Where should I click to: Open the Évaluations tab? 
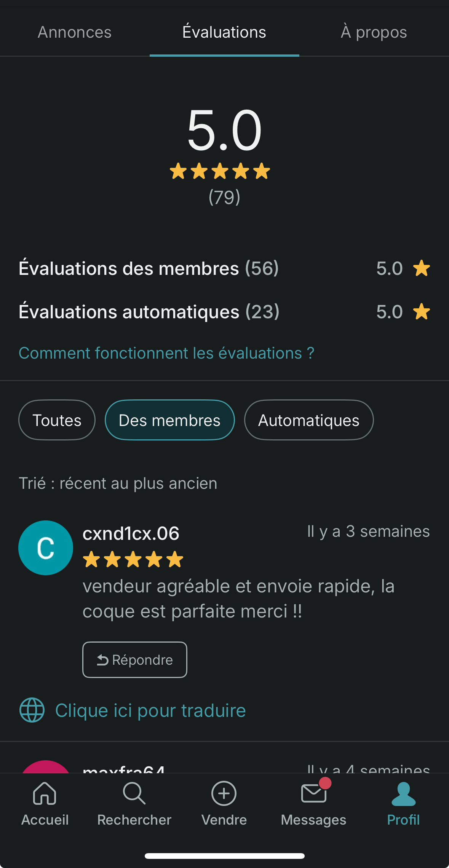point(224,32)
